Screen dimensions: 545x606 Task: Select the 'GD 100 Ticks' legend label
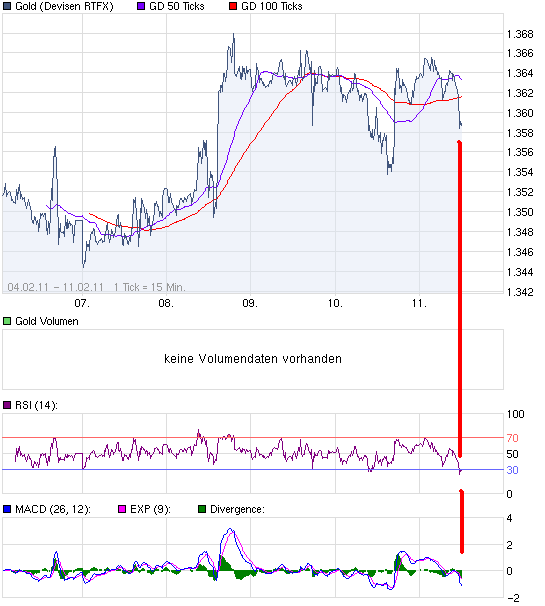coord(272,6)
